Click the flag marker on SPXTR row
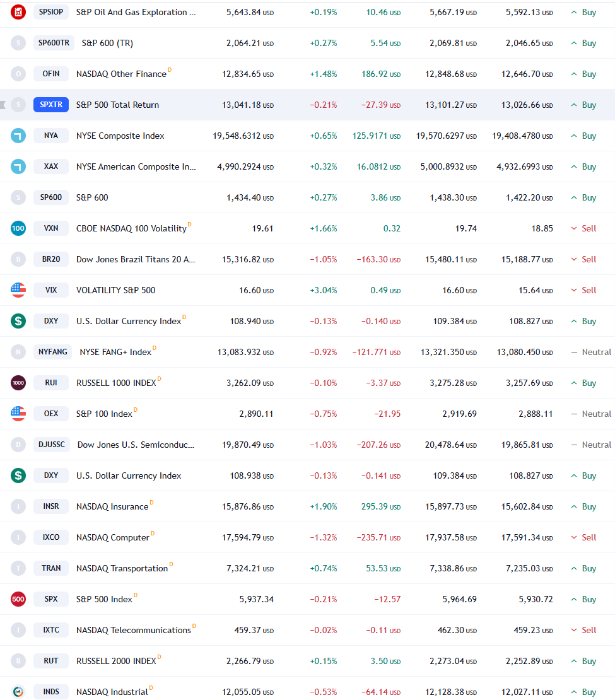 3,105
